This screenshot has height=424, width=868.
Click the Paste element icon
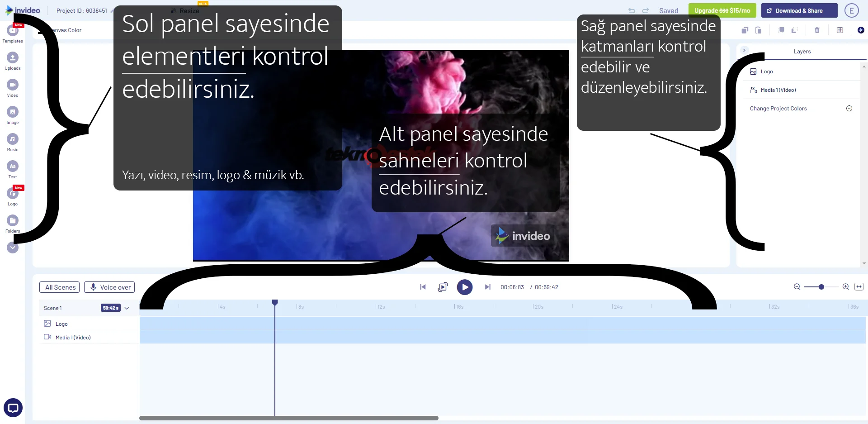[x=759, y=30]
